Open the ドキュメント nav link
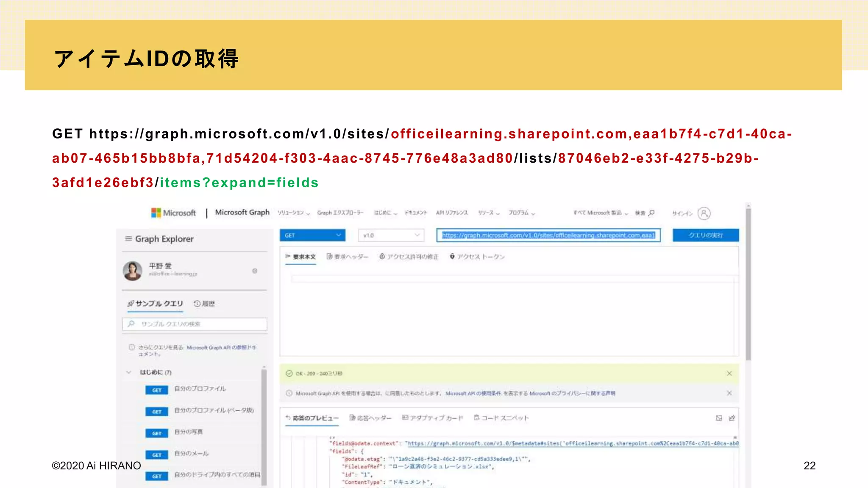Screen dimensions: 868x488 [416, 213]
